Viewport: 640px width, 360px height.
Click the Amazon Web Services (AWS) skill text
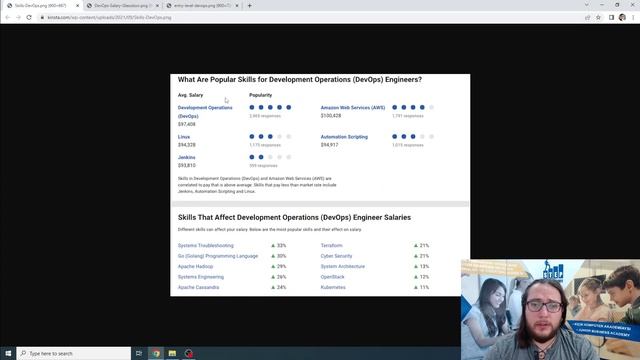click(353, 108)
